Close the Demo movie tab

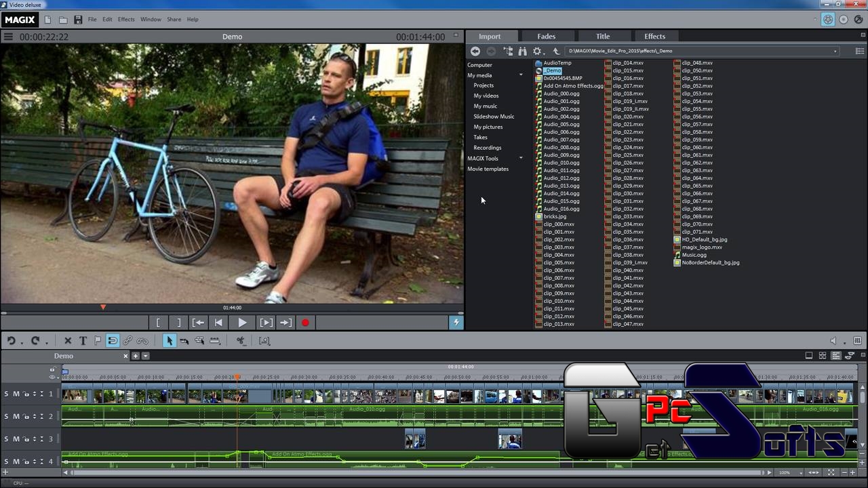click(125, 356)
